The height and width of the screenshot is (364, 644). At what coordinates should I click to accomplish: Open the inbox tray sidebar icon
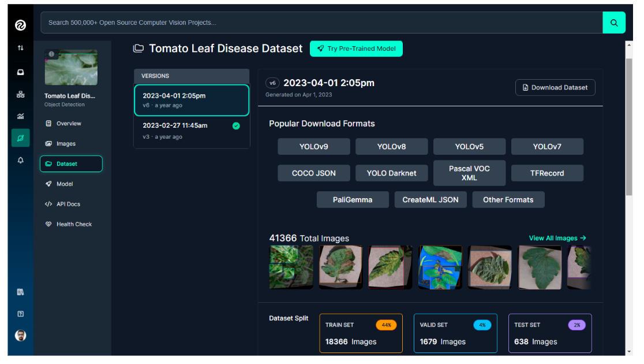coord(20,73)
